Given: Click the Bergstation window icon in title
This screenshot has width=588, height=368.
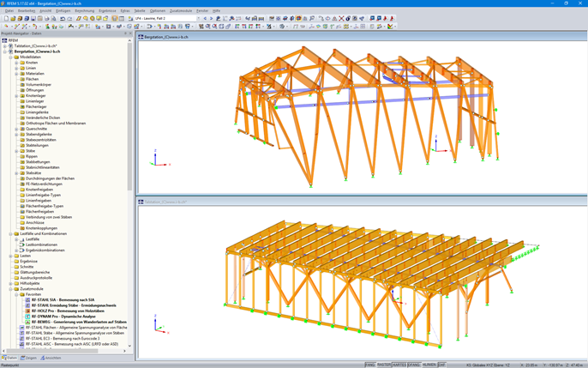Looking at the screenshot, I should pos(141,37).
